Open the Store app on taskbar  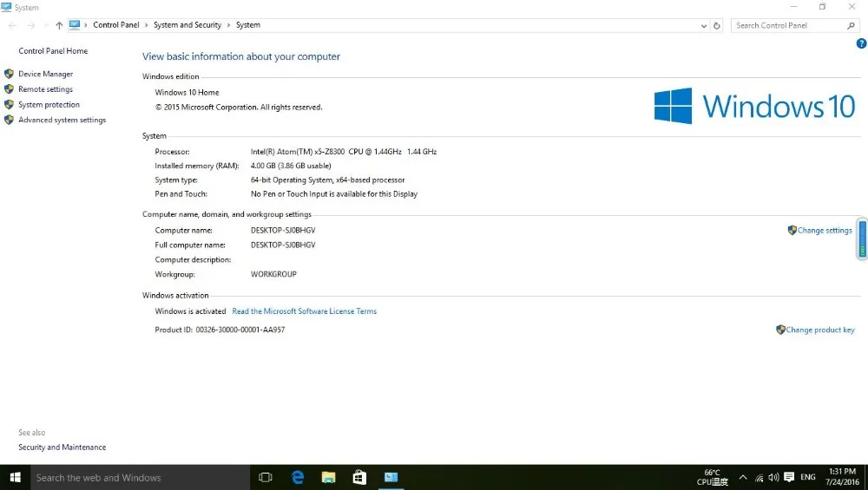click(x=359, y=477)
